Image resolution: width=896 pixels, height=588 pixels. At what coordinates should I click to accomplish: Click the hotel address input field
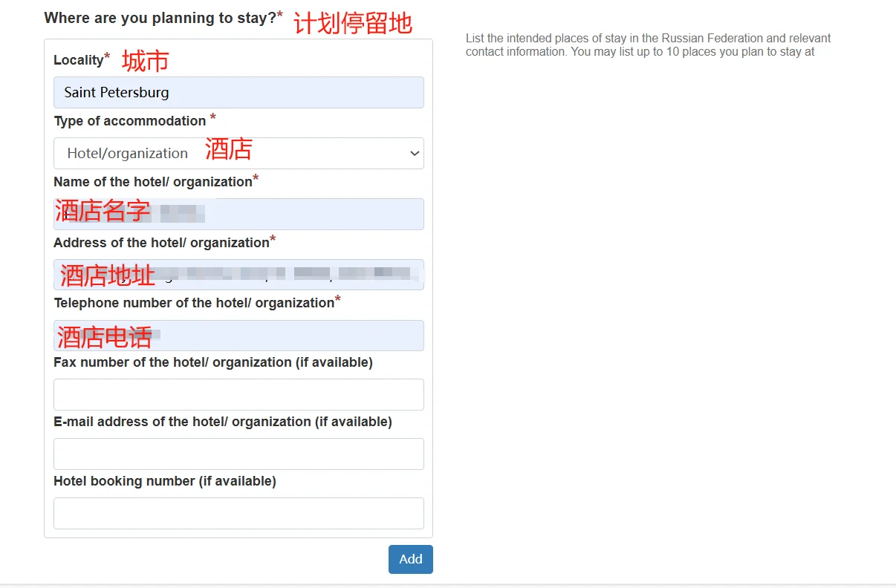click(238, 275)
